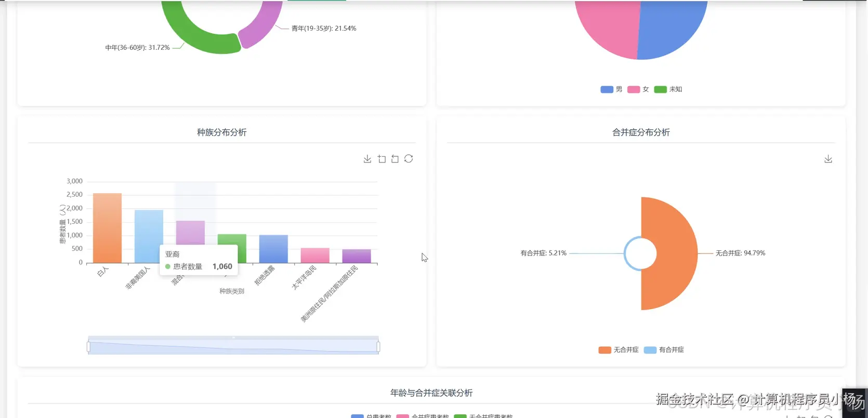Toggle the 未知 legend item
The height and width of the screenshot is (418, 868).
[668, 89]
